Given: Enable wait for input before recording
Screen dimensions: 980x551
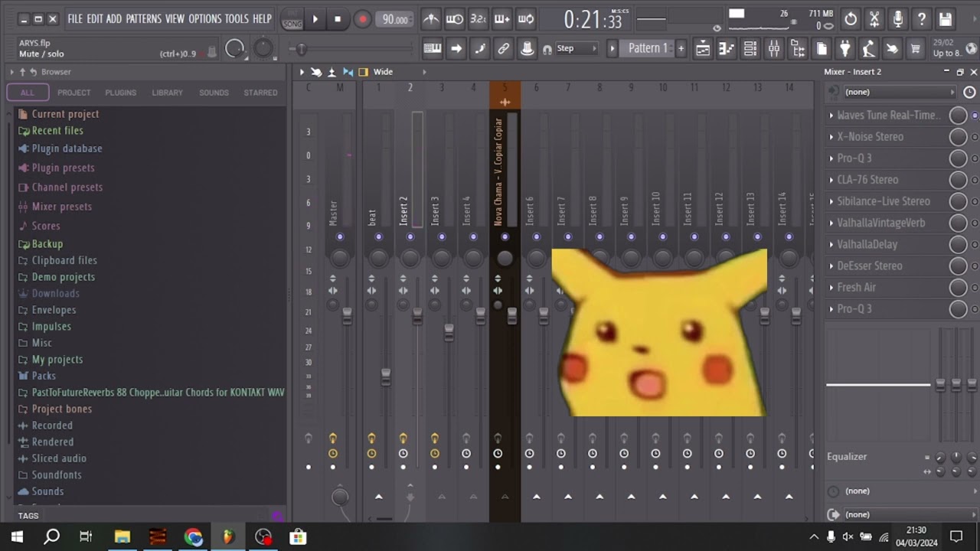Looking at the screenshot, I should [x=455, y=19].
